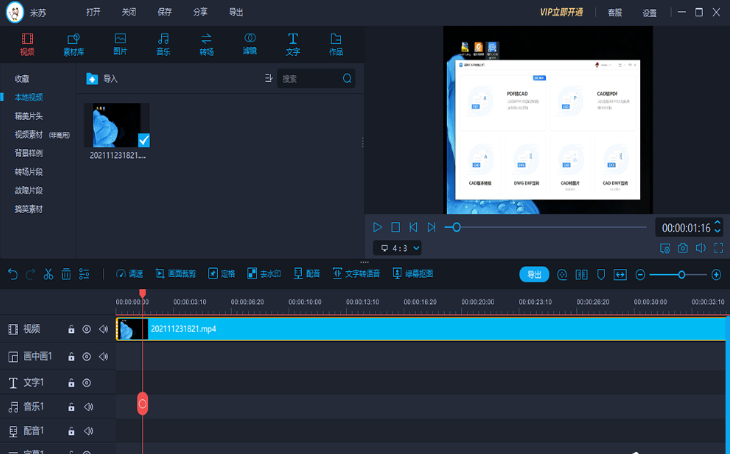
Task: Click the timeline zoom slider handle
Action: (682, 275)
